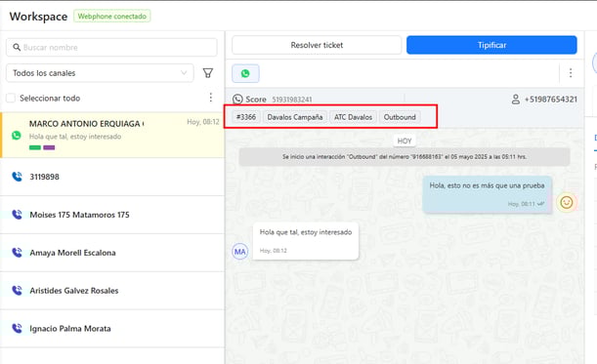The width and height of the screenshot is (597, 364).
Task: Click the phone icon beside Moises 175 Matamoros
Action: click(17, 215)
